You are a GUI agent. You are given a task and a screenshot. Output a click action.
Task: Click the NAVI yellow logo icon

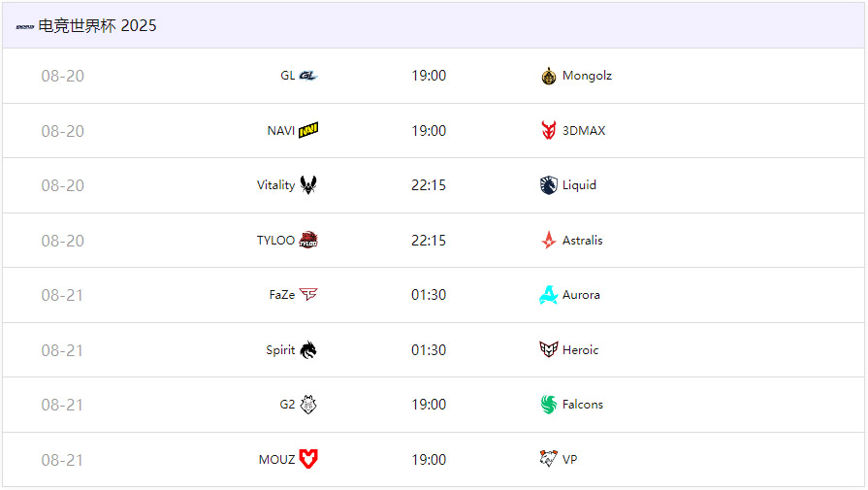(x=308, y=131)
